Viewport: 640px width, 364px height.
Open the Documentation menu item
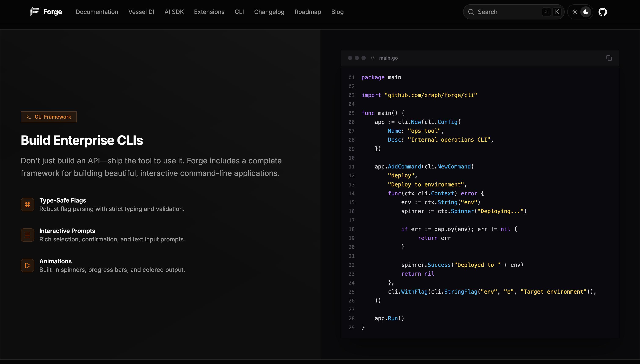click(x=97, y=12)
